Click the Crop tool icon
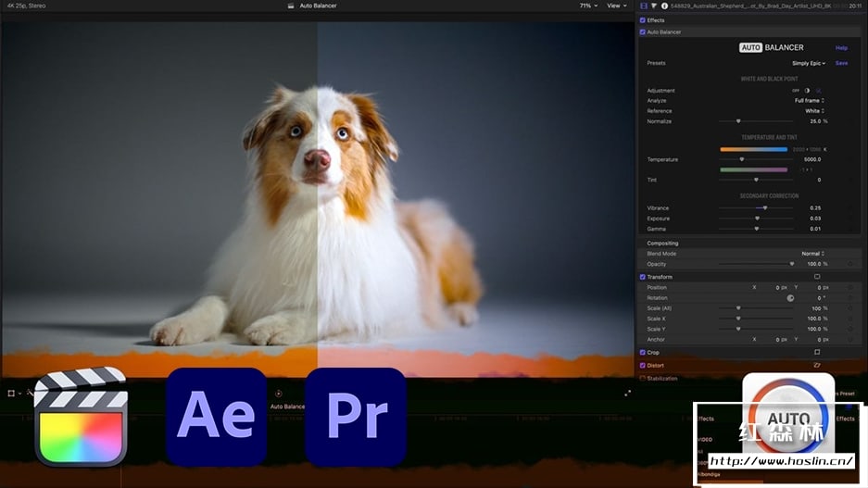This screenshot has height=488, width=868. tap(817, 353)
